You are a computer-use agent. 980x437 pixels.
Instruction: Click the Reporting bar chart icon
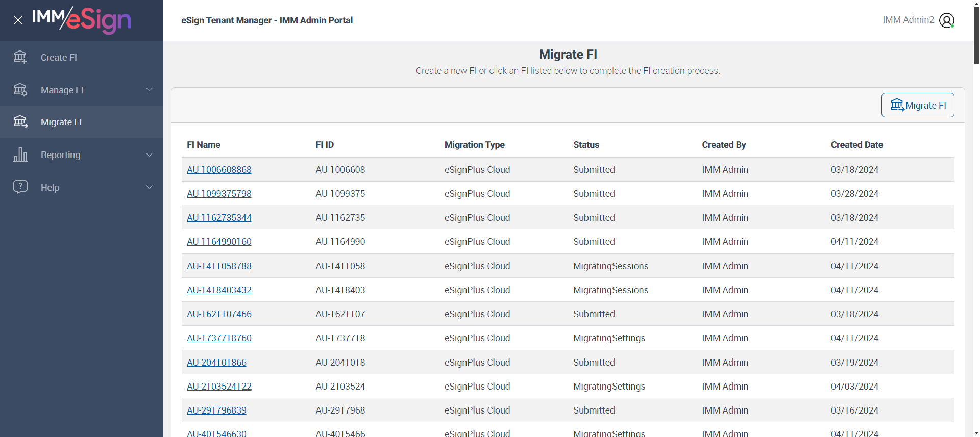pos(20,155)
